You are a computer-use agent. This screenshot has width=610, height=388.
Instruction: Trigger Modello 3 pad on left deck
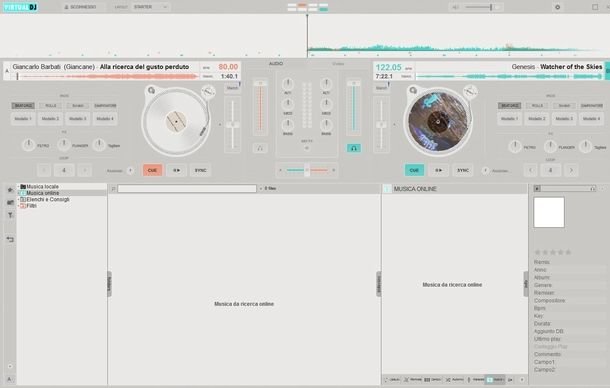click(x=78, y=118)
